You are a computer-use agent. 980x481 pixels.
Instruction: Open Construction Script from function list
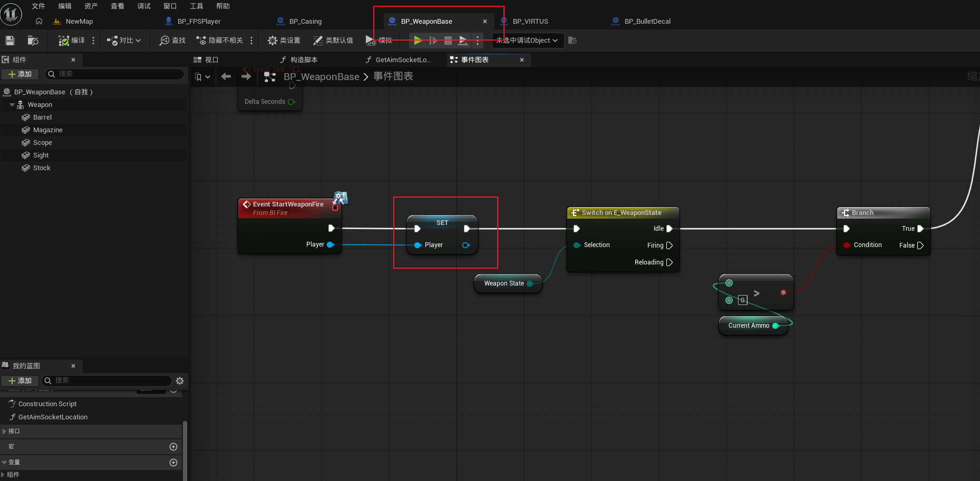click(x=47, y=404)
